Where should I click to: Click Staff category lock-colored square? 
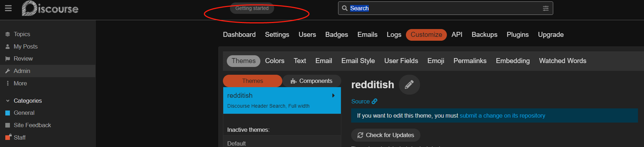8,137
